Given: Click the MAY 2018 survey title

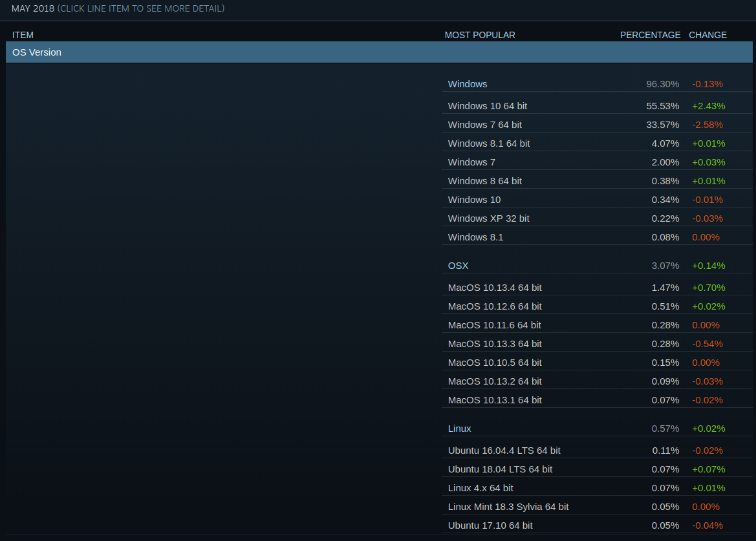Looking at the screenshot, I should click(x=33, y=8).
